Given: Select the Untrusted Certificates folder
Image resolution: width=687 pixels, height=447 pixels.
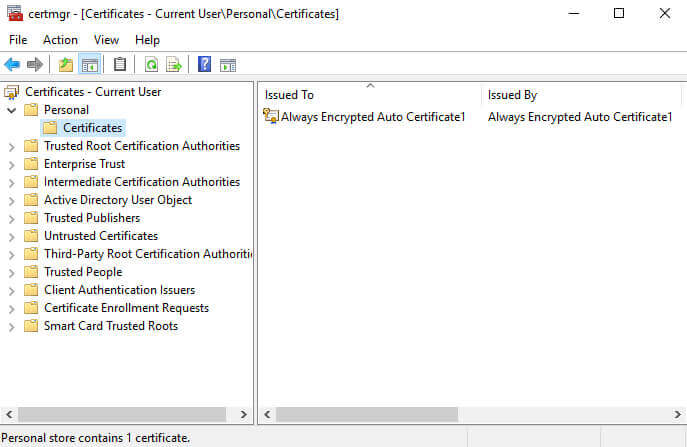Looking at the screenshot, I should (x=101, y=236).
